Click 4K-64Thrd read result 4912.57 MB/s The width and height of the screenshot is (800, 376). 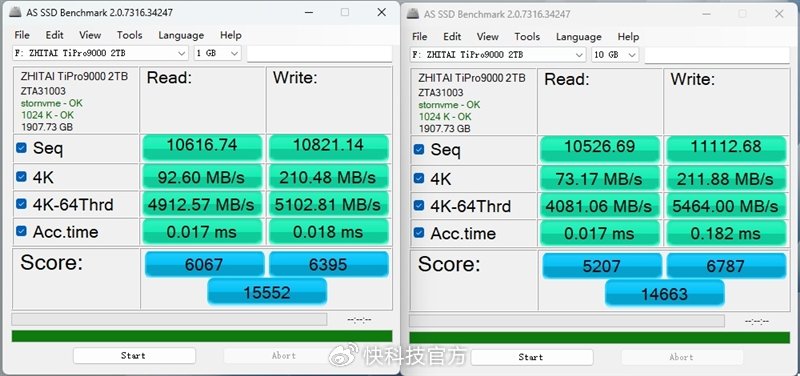pyautogui.click(x=202, y=204)
